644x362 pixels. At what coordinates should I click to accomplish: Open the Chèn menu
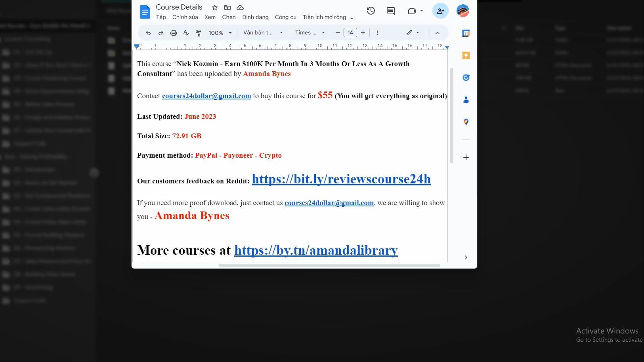coord(229,17)
